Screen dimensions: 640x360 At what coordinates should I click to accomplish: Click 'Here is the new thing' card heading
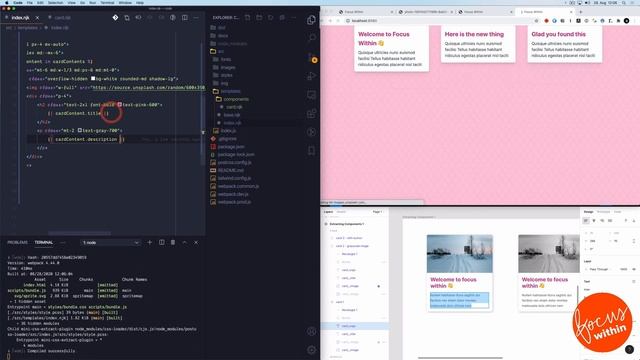[x=474, y=34]
